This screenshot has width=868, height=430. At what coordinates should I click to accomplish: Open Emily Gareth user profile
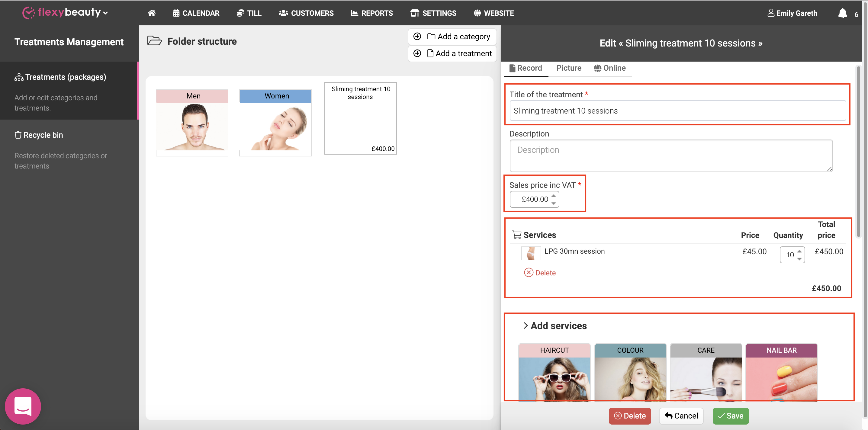[x=792, y=13]
